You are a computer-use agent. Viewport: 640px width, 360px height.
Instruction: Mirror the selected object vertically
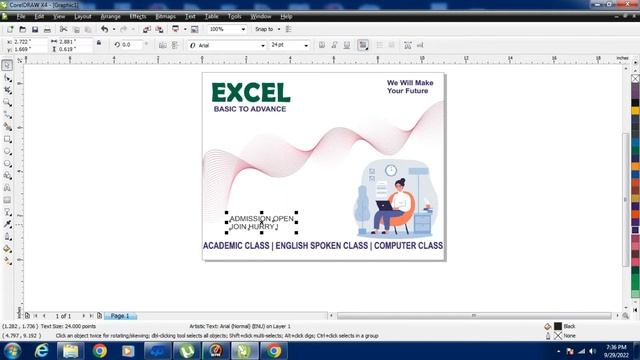point(175,45)
